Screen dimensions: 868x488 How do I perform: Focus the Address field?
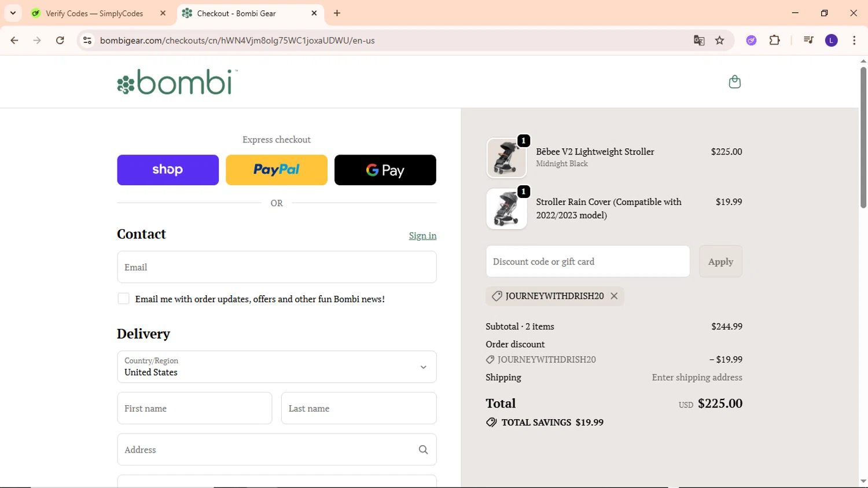click(277, 449)
